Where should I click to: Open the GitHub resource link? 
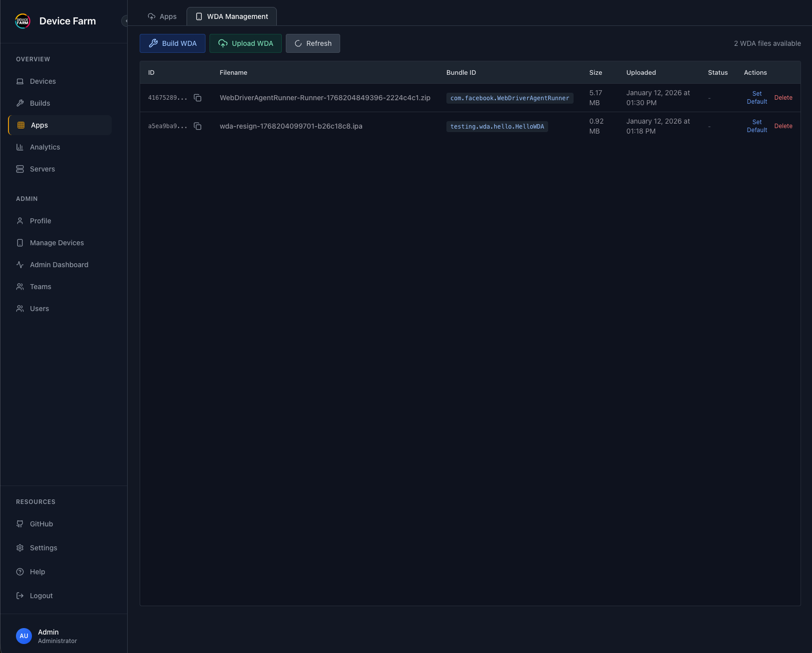click(x=60, y=524)
